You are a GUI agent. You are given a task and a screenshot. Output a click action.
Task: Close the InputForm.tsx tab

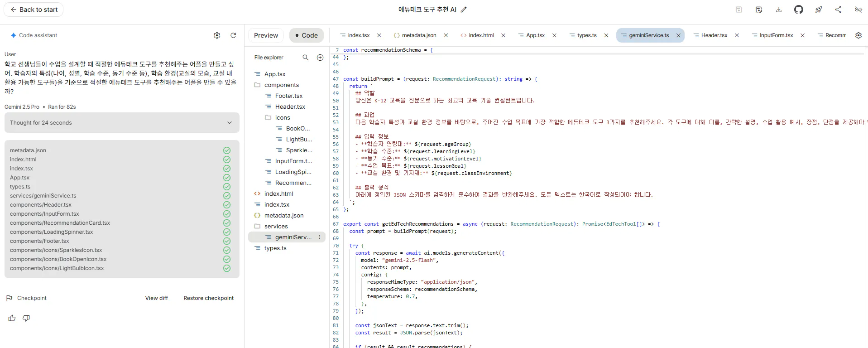pyautogui.click(x=802, y=35)
